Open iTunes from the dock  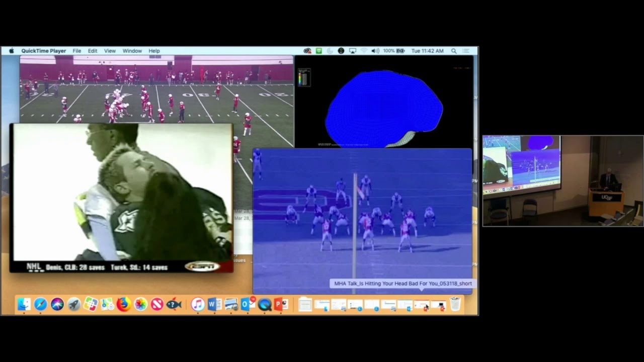coord(198,304)
